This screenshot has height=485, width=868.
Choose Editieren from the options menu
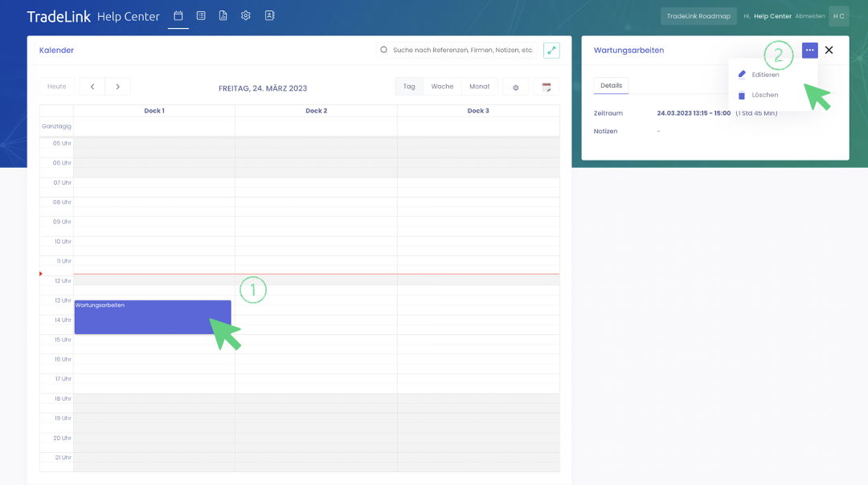[764, 75]
